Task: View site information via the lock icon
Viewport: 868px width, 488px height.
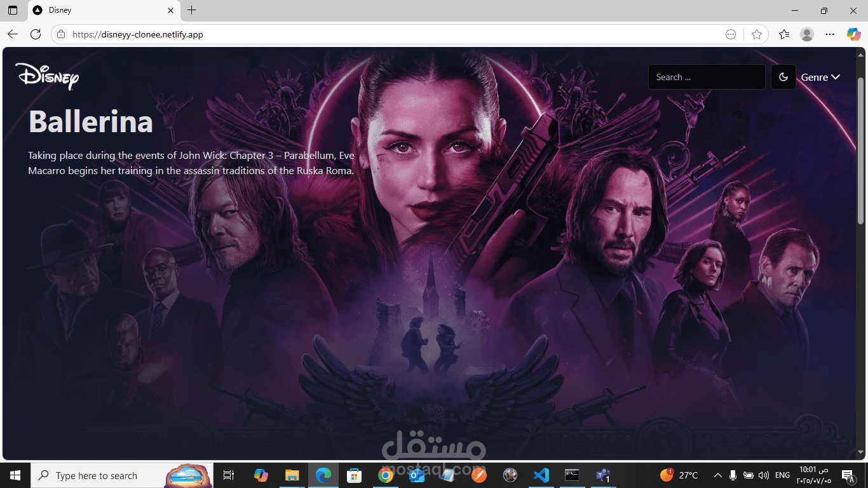Action: [x=61, y=34]
